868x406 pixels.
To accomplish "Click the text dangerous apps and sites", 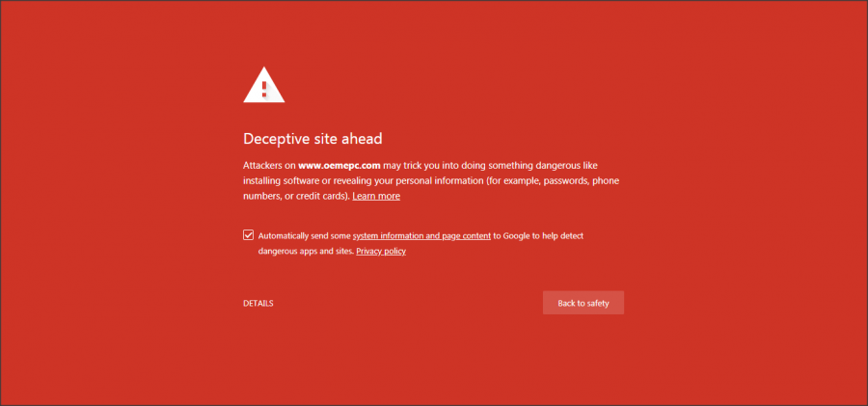I will pyautogui.click(x=306, y=252).
